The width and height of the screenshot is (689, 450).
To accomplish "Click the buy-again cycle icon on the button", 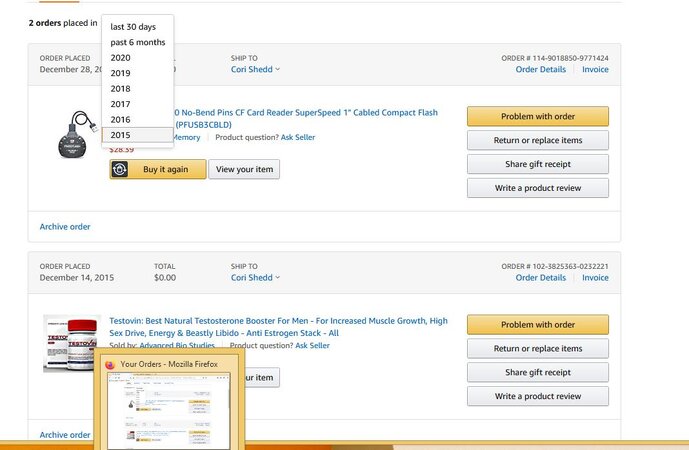I will coord(120,169).
